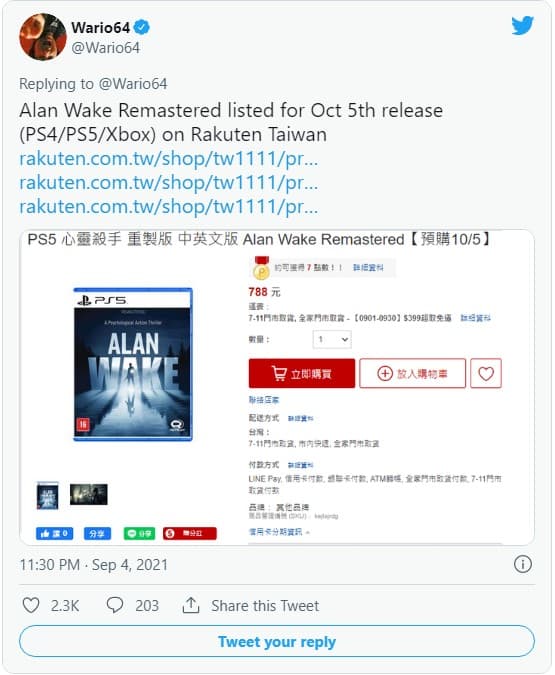This screenshot has height=675, width=555.
Task: Add product to wishlist heart button
Action: [486, 373]
